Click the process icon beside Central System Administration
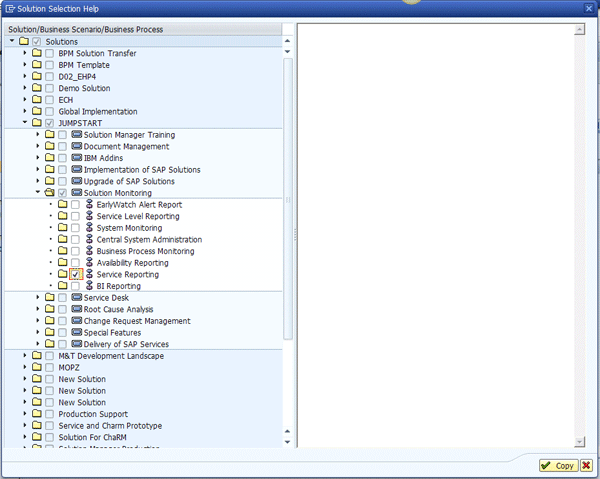This screenshot has width=600, height=479. point(89,239)
